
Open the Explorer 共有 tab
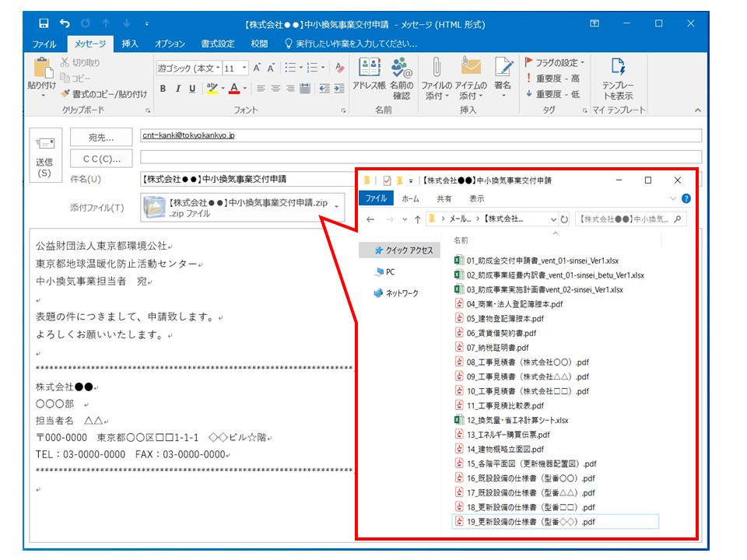pos(444,198)
